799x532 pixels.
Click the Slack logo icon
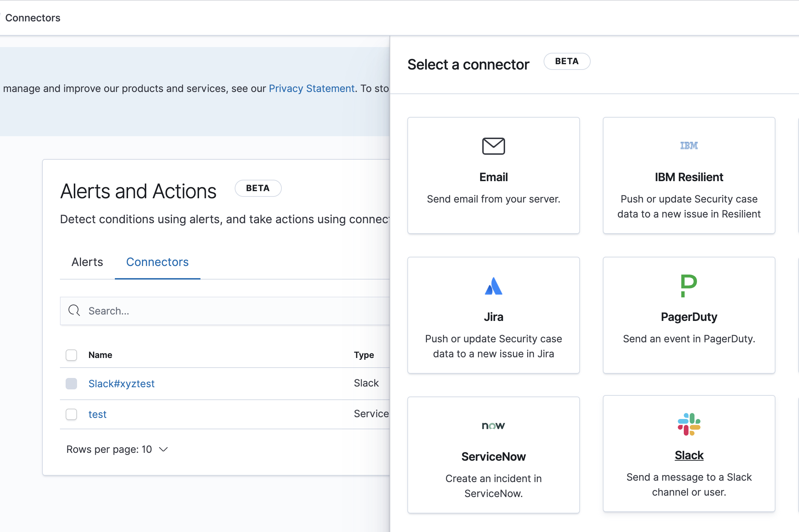[x=689, y=424]
